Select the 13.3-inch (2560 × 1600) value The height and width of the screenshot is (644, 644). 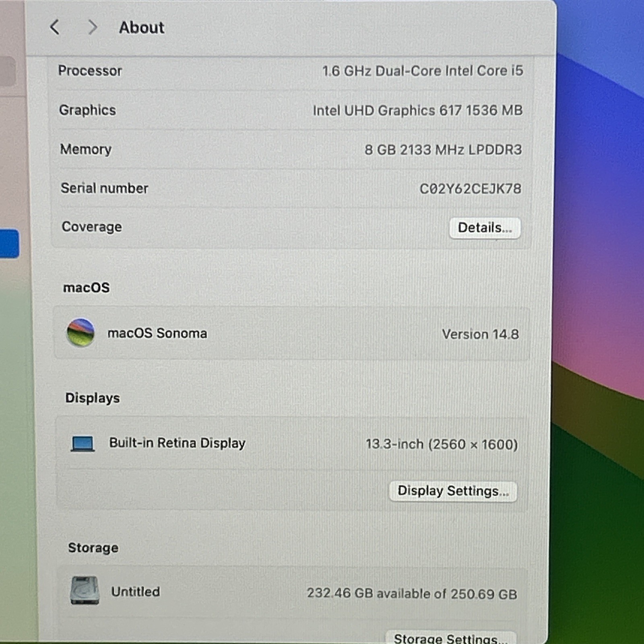[442, 444]
